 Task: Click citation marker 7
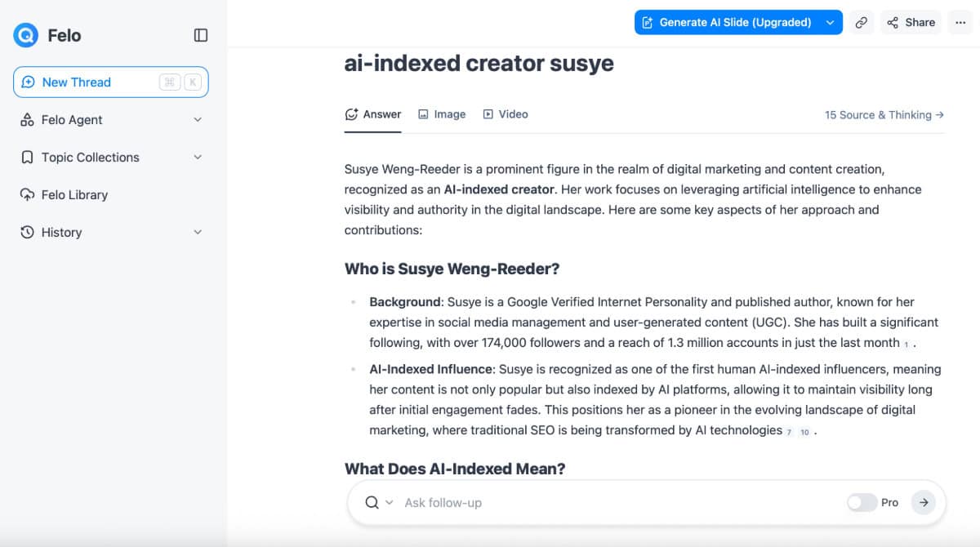coord(789,432)
